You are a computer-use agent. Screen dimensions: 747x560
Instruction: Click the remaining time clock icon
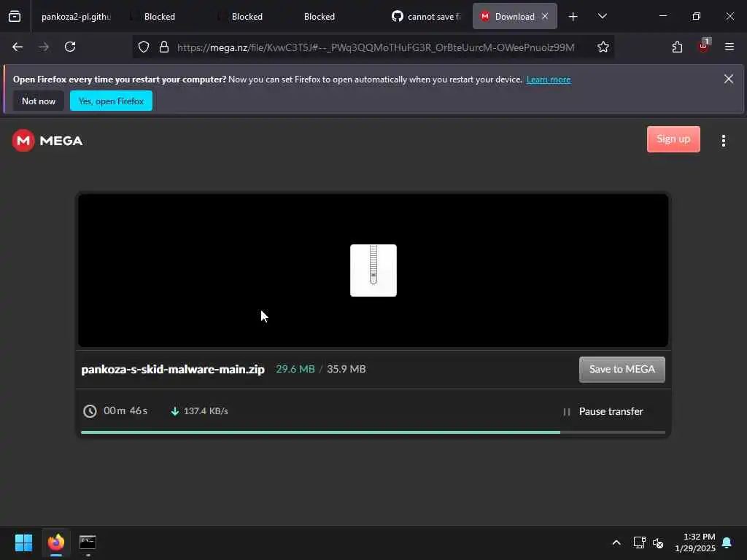click(x=90, y=411)
